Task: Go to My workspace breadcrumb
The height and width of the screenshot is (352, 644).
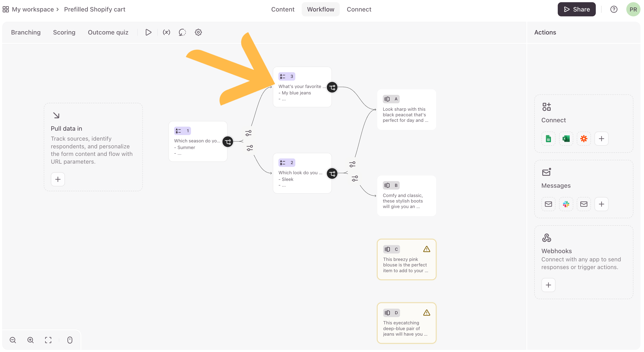Action: [x=33, y=10]
